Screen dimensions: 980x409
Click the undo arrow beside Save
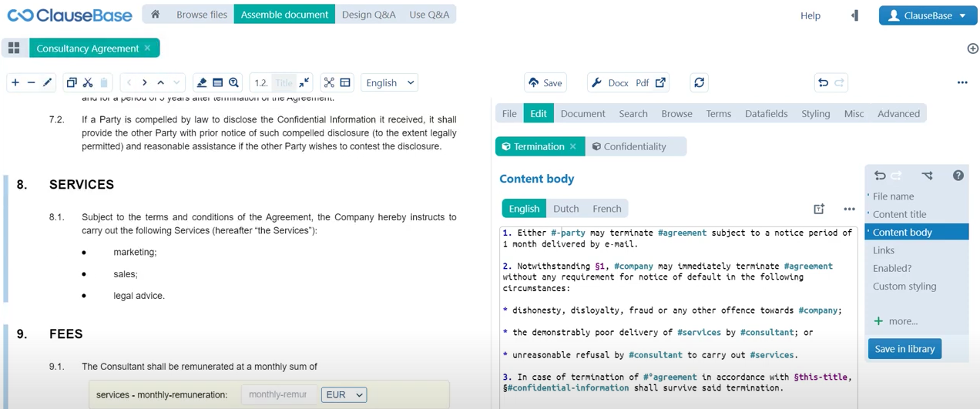(x=823, y=82)
